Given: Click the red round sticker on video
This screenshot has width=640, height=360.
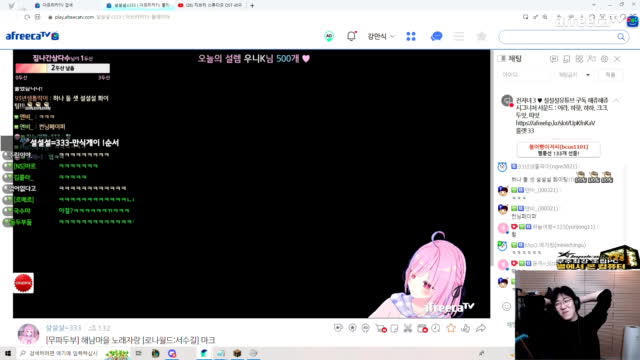Looking at the screenshot, I should [x=23, y=283].
